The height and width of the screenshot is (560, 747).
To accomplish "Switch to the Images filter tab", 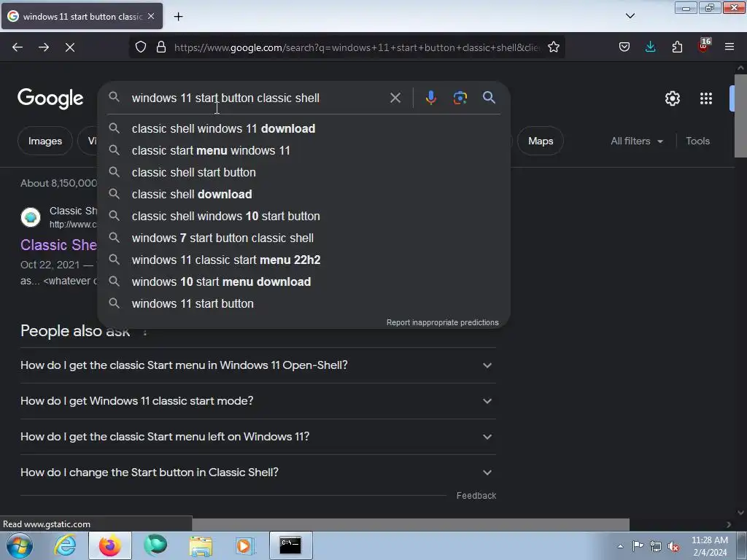I will [45, 141].
